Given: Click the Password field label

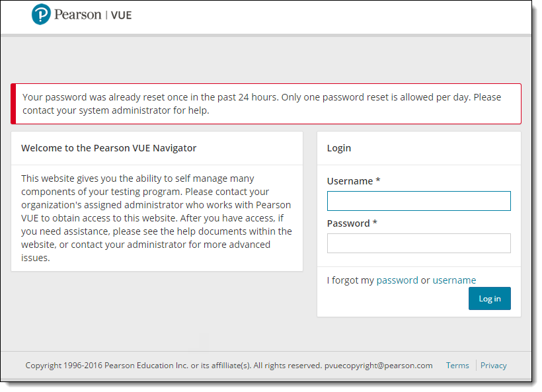Looking at the screenshot, I should coord(352,223).
